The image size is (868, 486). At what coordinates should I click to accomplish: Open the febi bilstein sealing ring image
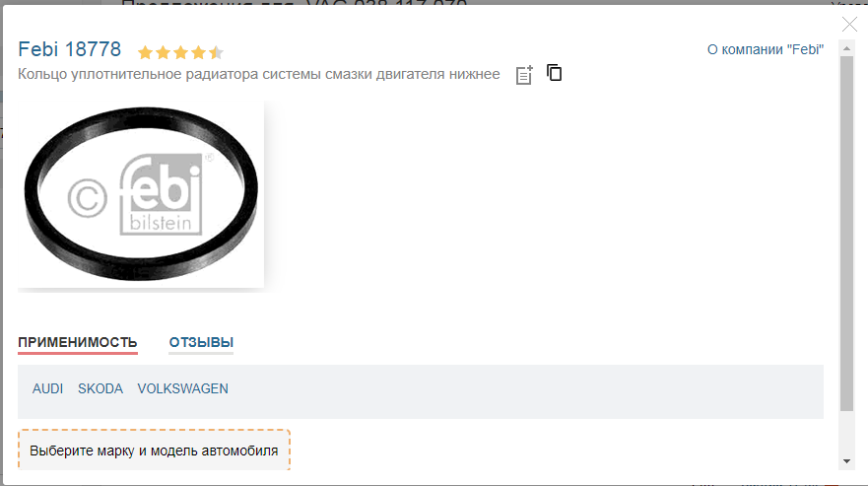pyautogui.click(x=141, y=194)
